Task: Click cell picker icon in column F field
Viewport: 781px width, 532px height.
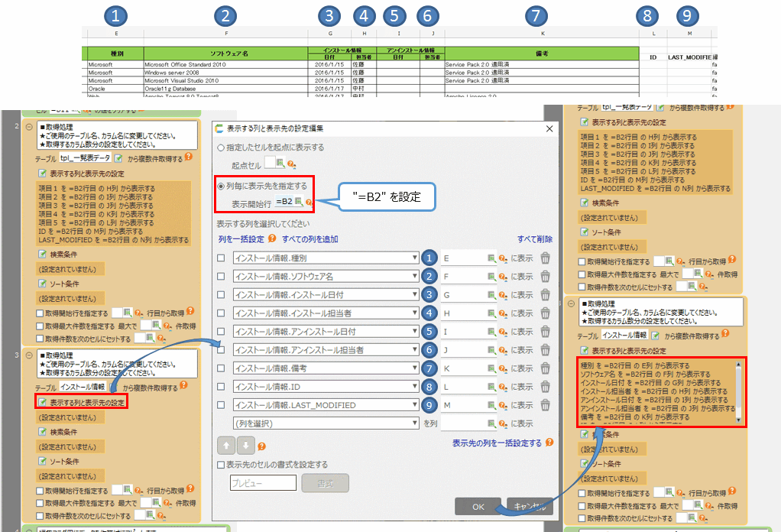Action: pos(491,277)
